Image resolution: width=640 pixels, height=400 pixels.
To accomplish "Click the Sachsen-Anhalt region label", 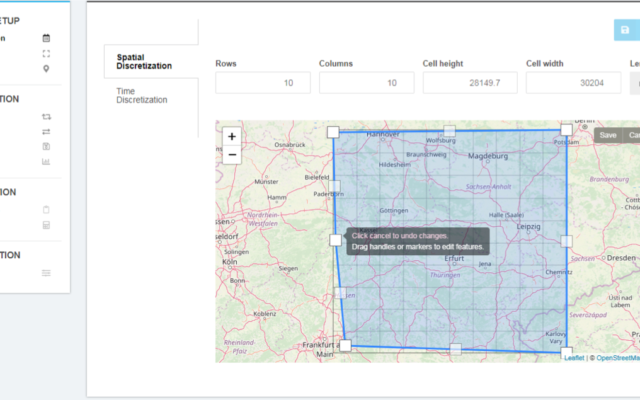I will 489,187.
